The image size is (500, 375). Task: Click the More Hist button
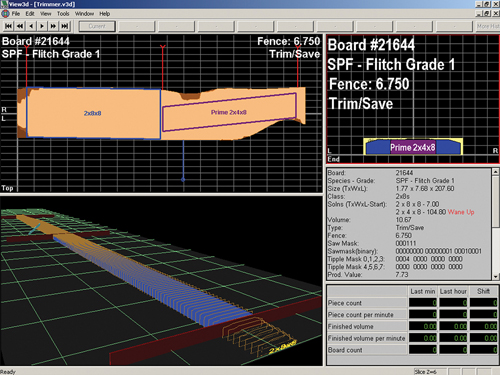click(x=488, y=26)
